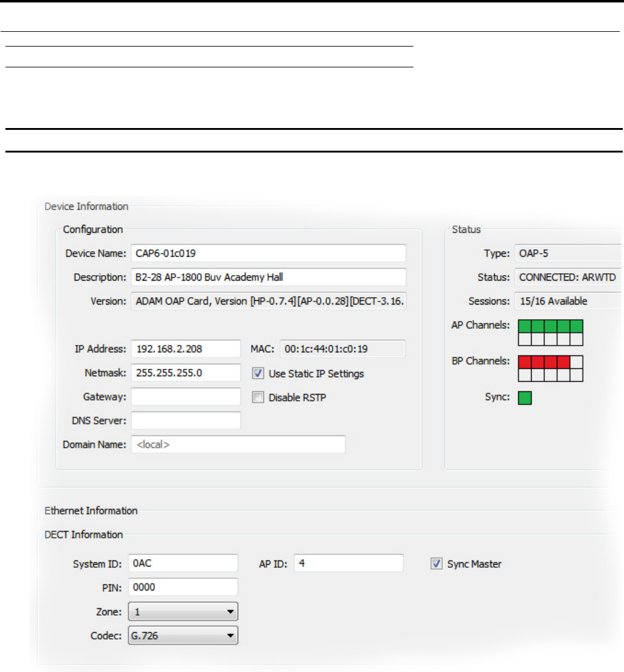This screenshot has width=624, height=672.
Task: Toggle Use Static IP Settings checkbox
Action: click(258, 373)
